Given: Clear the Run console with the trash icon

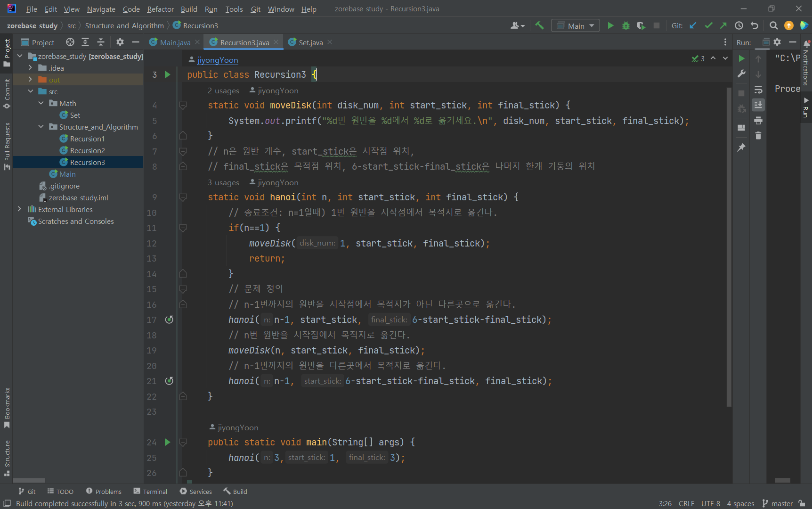Looking at the screenshot, I should pyautogui.click(x=758, y=136).
